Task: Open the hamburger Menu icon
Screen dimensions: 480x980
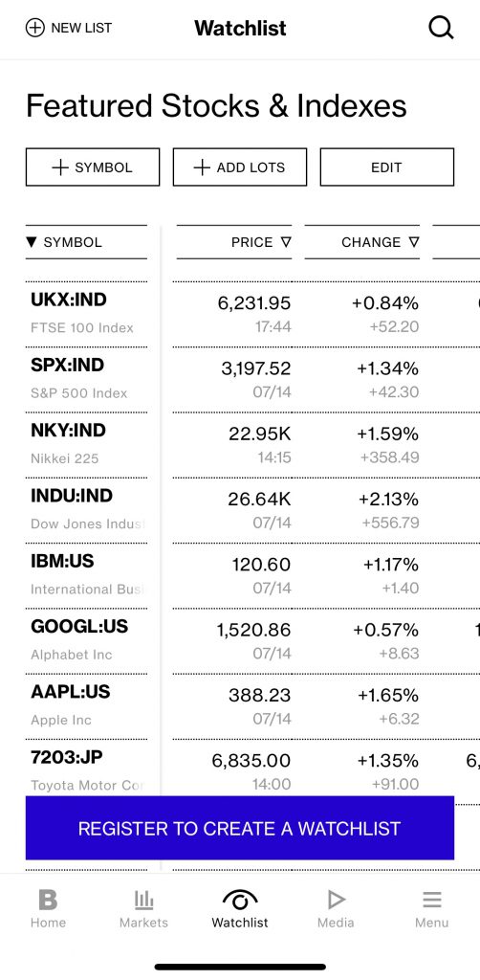Action: pos(432,900)
